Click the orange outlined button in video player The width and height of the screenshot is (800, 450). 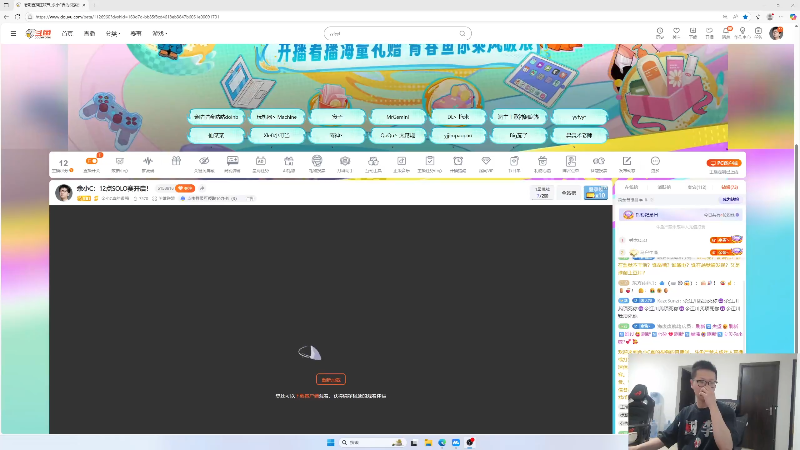pyautogui.click(x=331, y=379)
